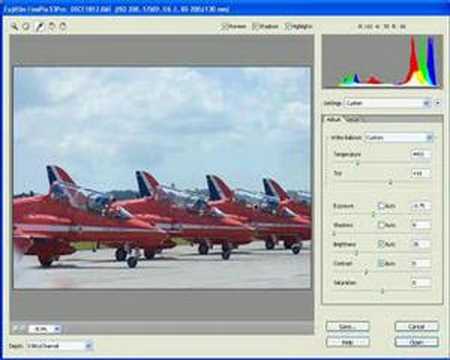Image resolution: width=450 pixels, height=360 pixels.
Task: Open the Settings dropdown
Action: 388,103
